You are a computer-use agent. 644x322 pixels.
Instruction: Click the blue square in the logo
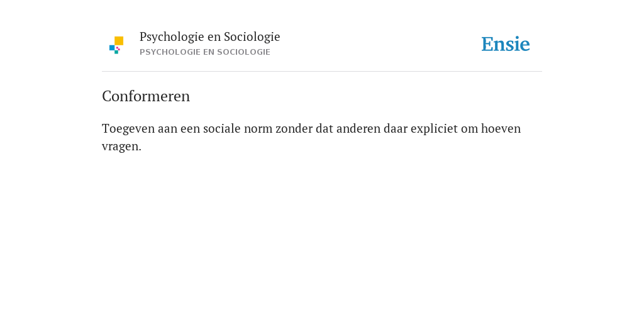(x=112, y=48)
